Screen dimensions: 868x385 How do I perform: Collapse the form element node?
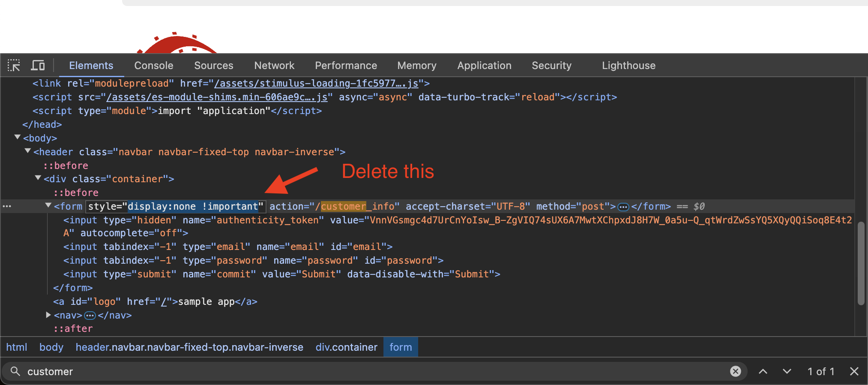coord(48,206)
